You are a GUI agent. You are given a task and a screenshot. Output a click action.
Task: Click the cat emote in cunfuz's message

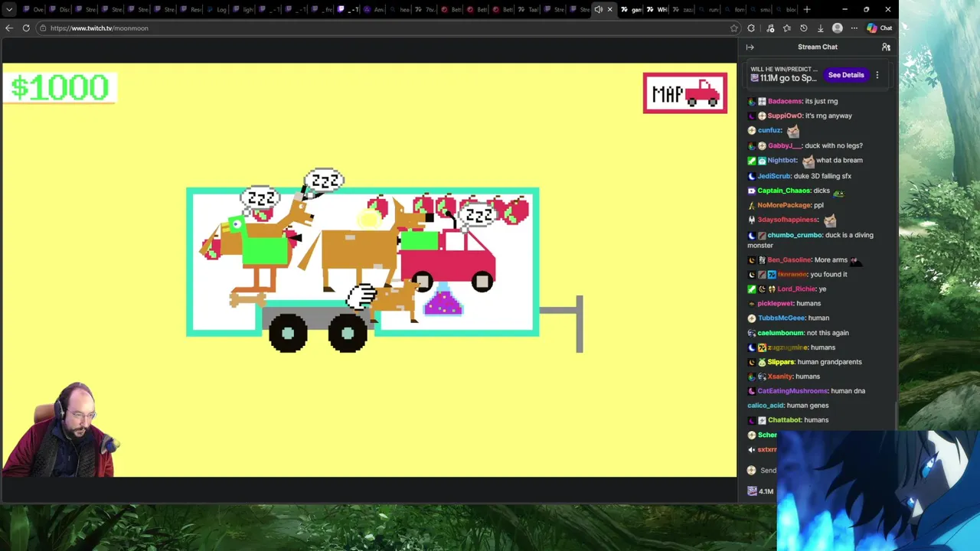click(x=792, y=131)
